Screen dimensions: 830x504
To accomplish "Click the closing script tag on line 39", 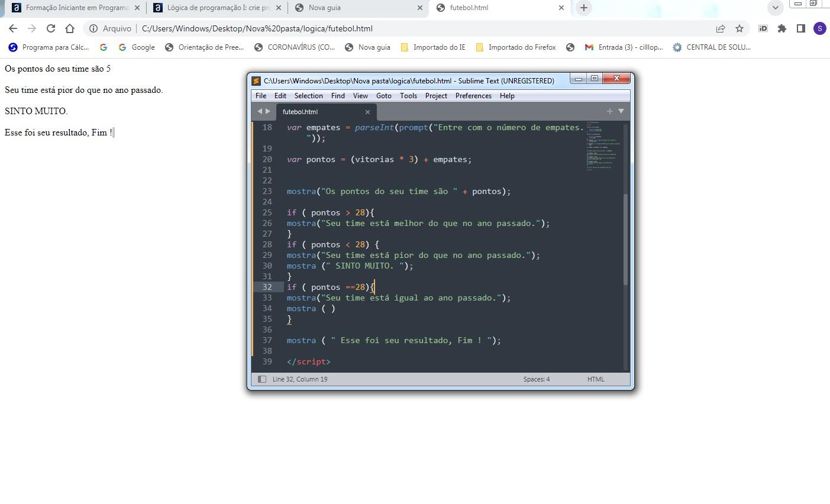I will click(309, 361).
